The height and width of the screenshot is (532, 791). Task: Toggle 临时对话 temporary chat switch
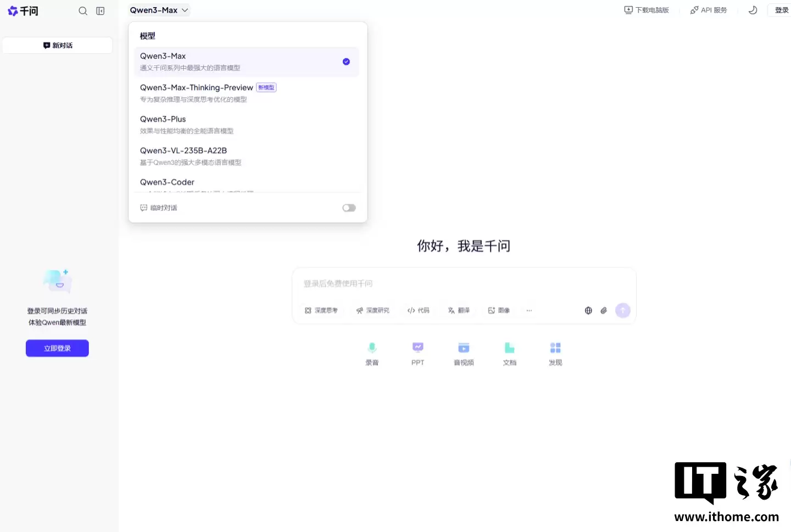[x=349, y=208]
